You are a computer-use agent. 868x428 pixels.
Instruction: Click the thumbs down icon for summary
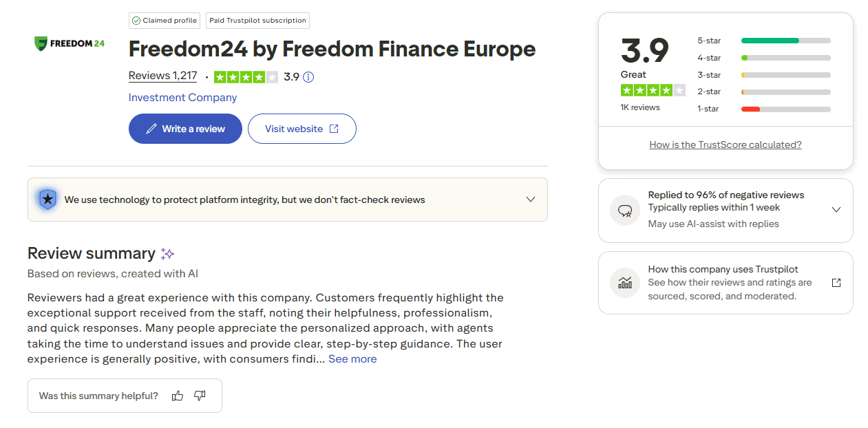[x=200, y=396]
